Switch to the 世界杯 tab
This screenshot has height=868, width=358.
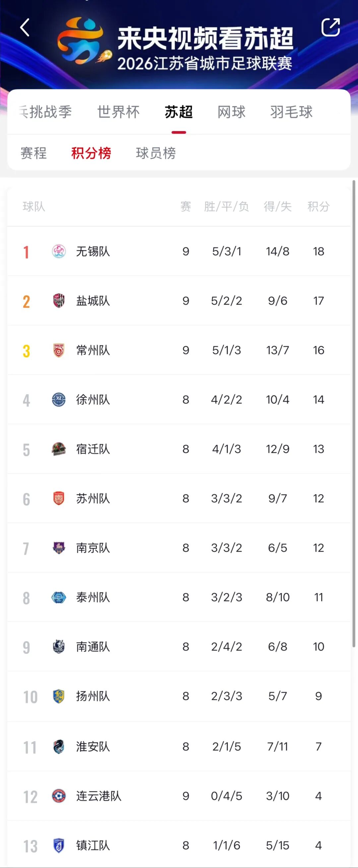[x=118, y=112]
